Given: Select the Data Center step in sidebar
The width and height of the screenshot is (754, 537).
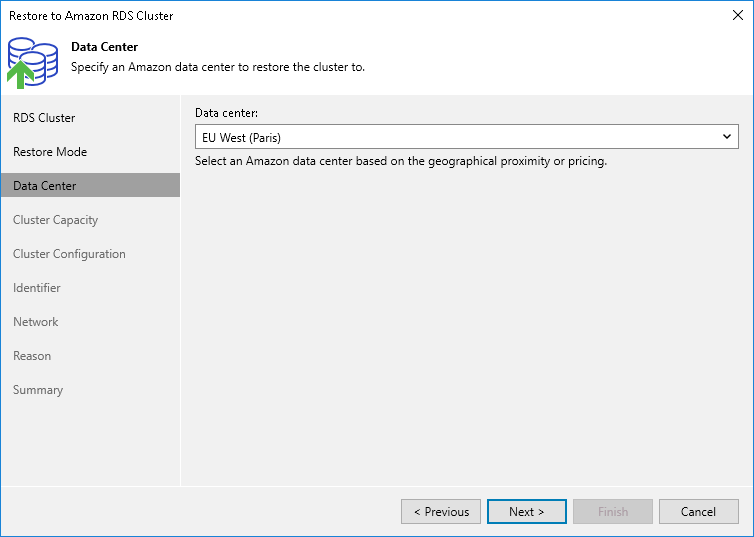Looking at the screenshot, I should click(45, 186).
